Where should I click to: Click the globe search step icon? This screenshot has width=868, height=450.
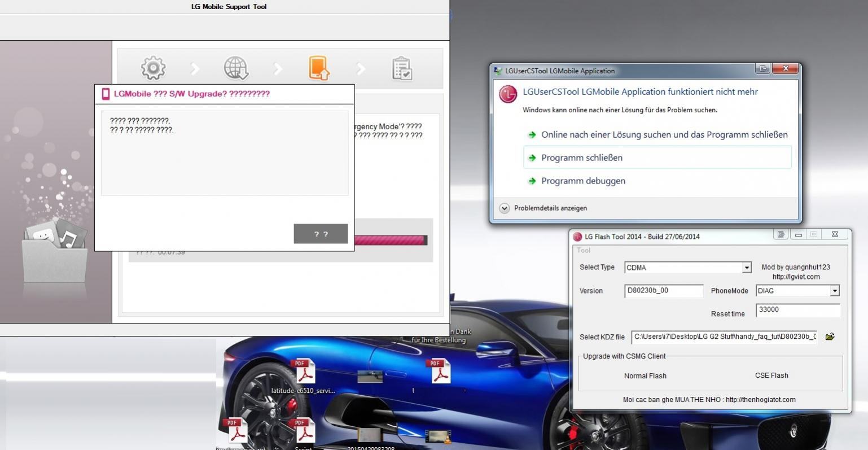point(236,68)
